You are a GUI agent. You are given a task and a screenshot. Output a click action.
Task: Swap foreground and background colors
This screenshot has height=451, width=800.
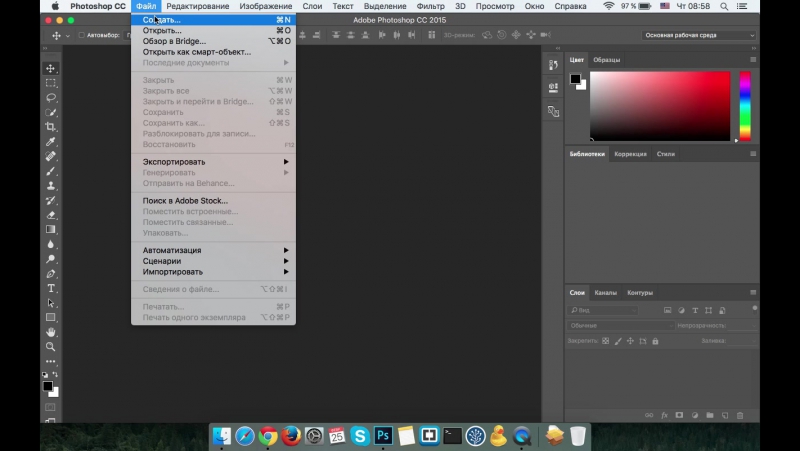(x=55, y=374)
